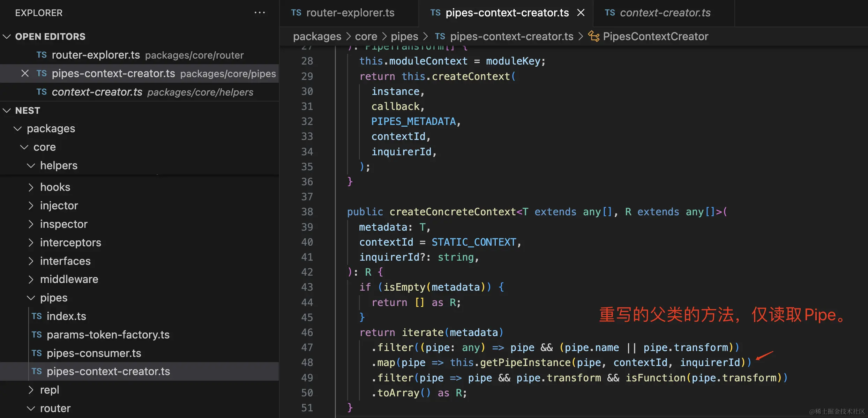
Task: Click isFunction call on line 49
Action: coord(656,378)
